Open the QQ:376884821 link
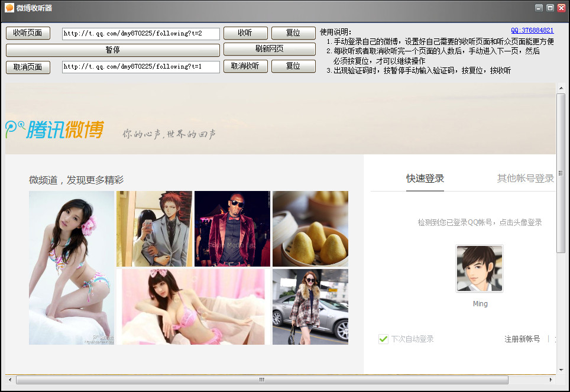The image size is (570, 392). point(532,31)
